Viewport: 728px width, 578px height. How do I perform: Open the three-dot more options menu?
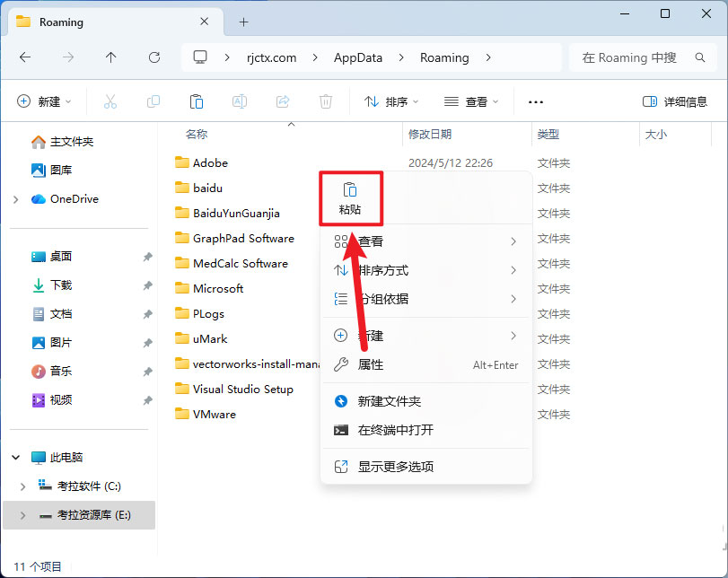click(x=536, y=102)
